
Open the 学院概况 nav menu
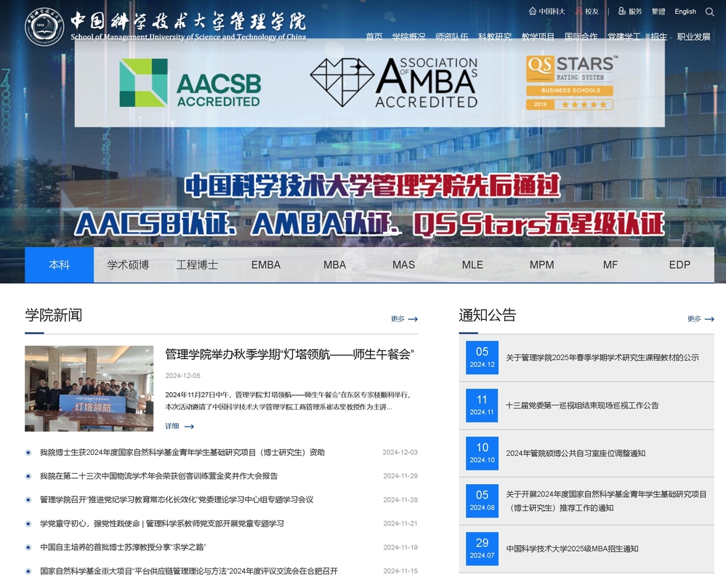pos(408,36)
